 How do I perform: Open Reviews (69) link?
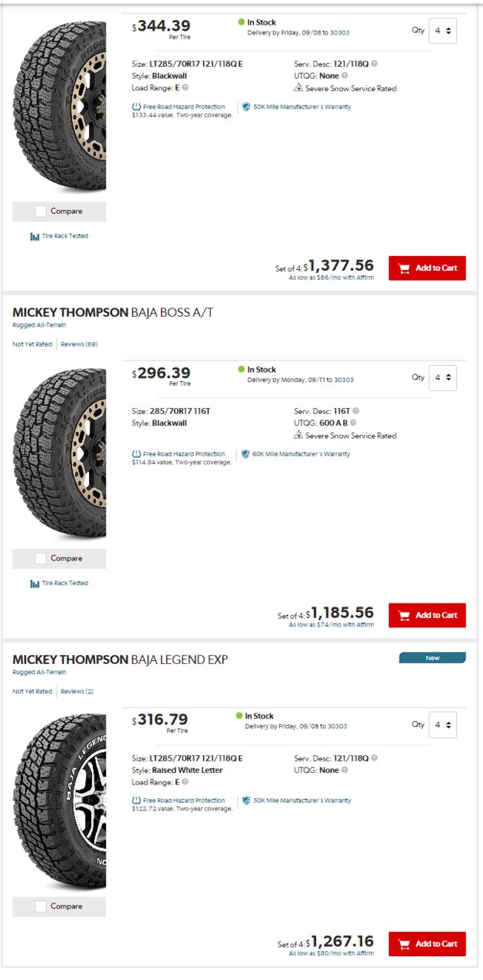[x=79, y=344]
